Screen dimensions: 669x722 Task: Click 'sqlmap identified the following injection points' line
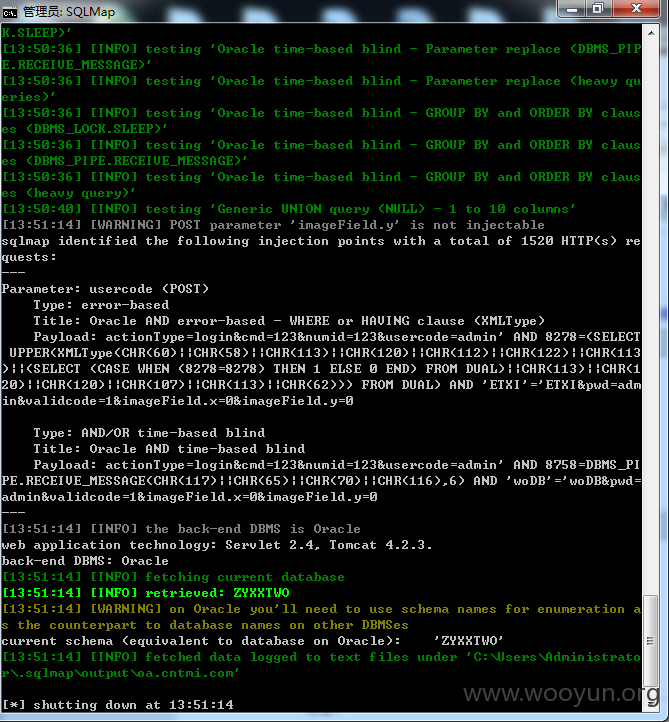321,249
